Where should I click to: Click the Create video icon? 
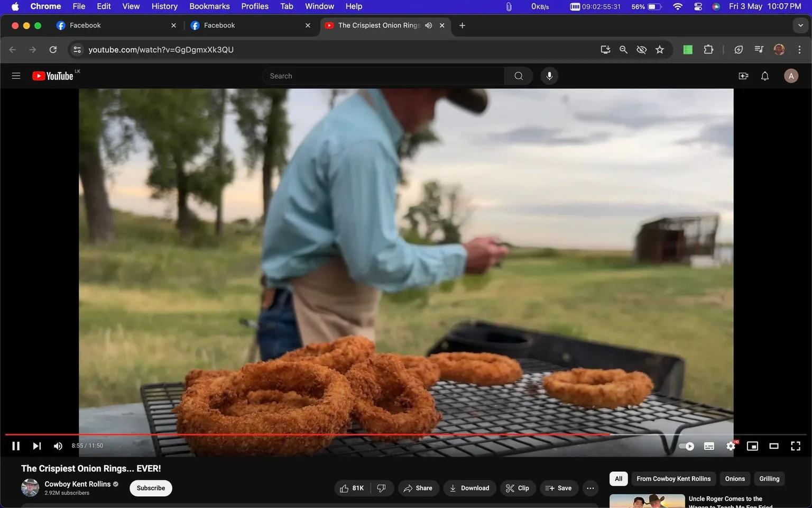[743, 76]
